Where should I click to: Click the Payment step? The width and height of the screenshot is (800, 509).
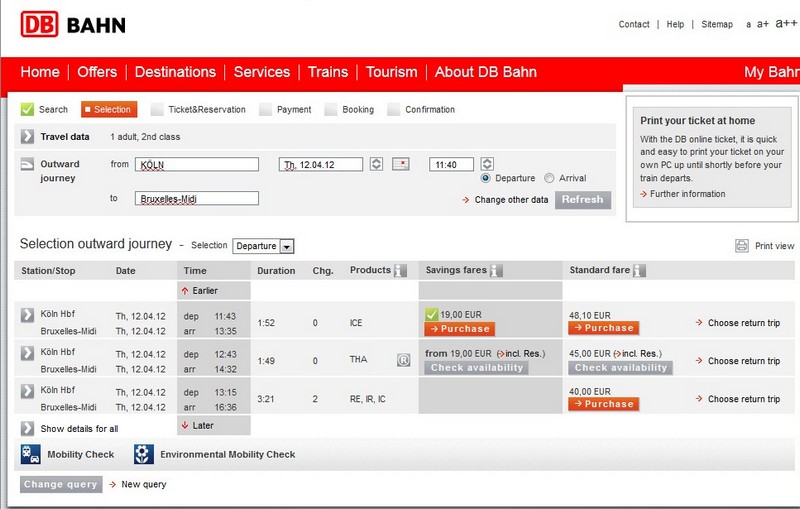coord(285,109)
